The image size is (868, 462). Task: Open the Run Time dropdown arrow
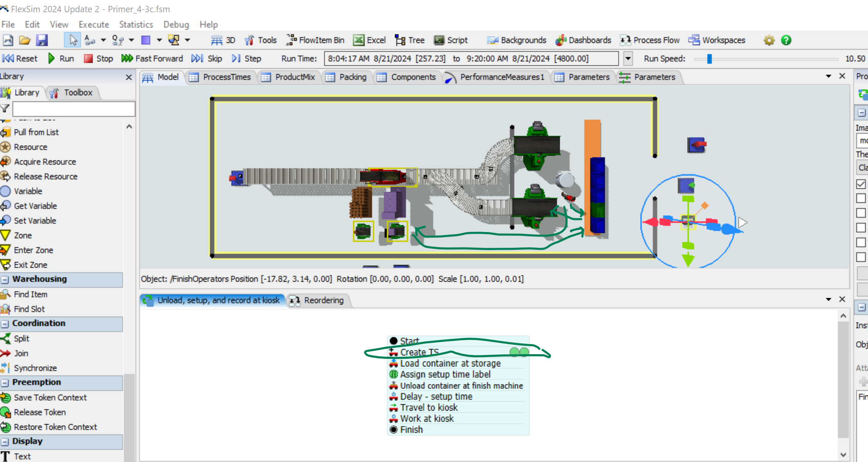pos(628,59)
